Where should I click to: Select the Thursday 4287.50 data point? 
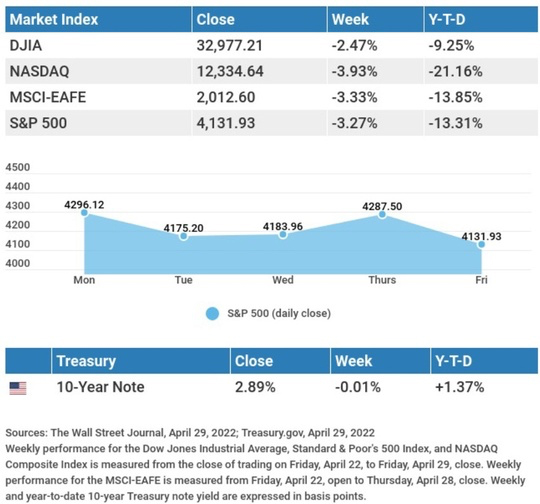point(382,215)
